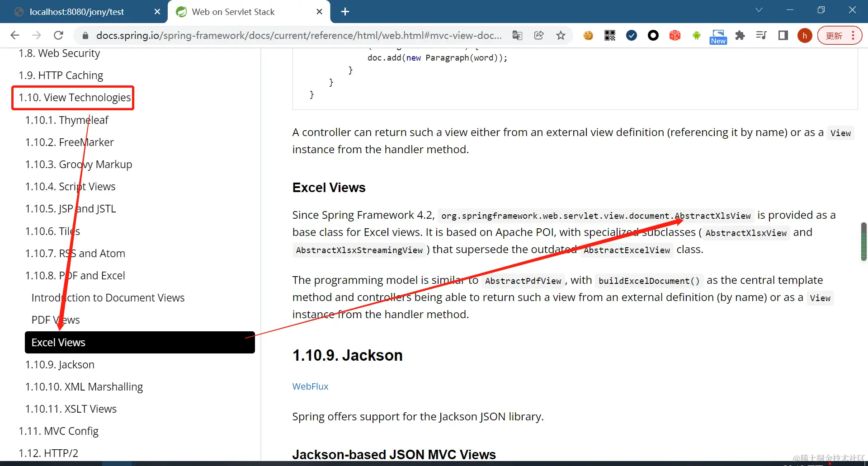Open 1.8. Web Security section
This screenshot has width=868, height=466.
click(59, 53)
